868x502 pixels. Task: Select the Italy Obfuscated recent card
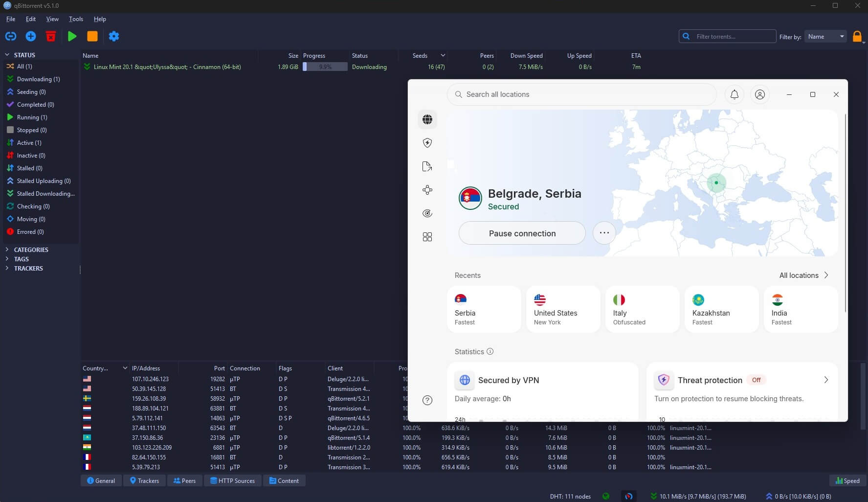643,310
